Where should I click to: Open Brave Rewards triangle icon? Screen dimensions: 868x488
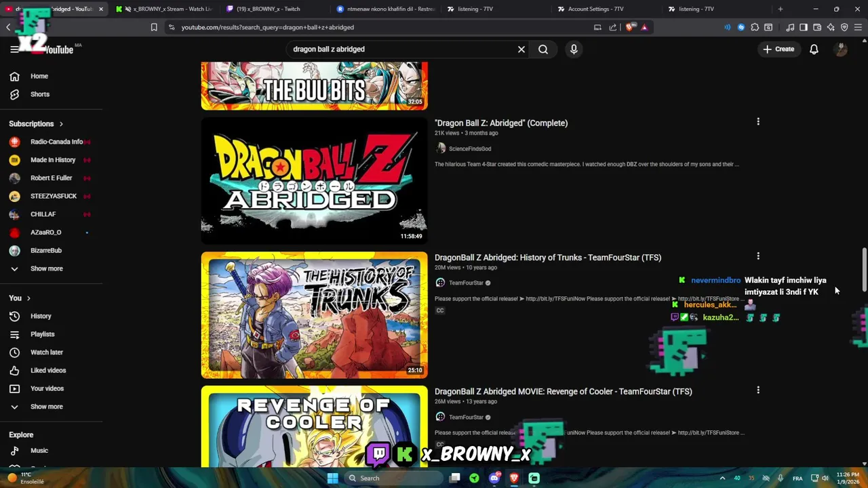click(644, 27)
